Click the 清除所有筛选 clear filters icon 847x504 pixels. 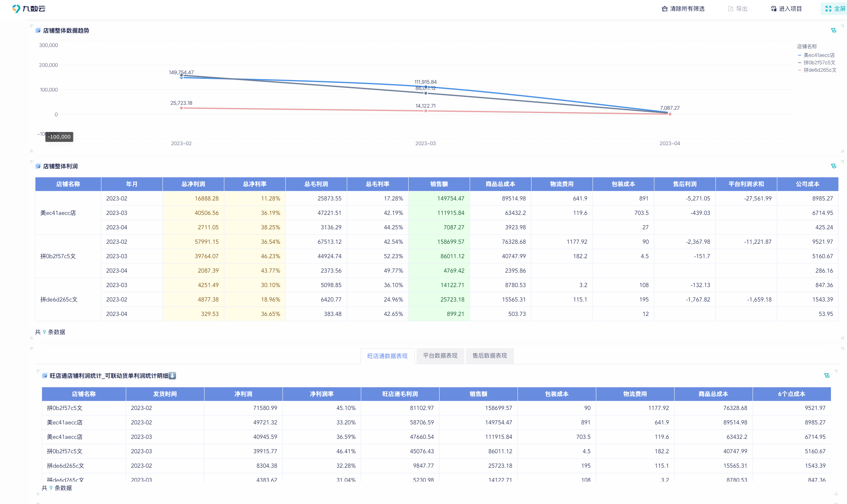point(665,9)
